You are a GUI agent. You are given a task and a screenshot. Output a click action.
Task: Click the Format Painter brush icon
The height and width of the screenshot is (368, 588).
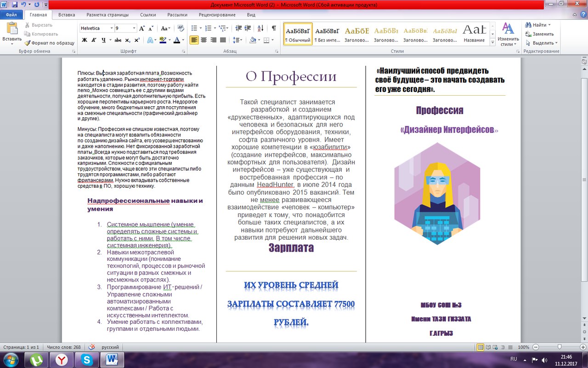click(x=28, y=43)
